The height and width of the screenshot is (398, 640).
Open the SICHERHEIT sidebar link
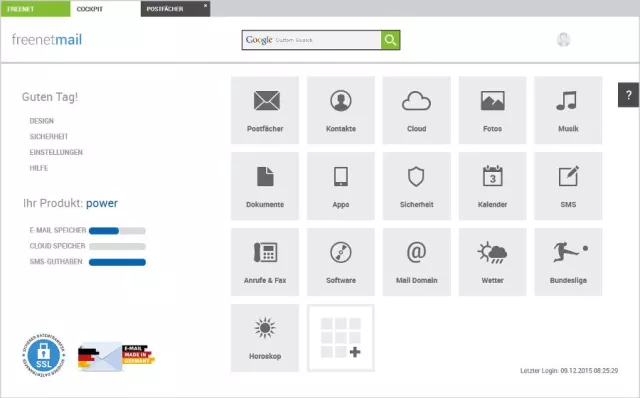point(49,136)
